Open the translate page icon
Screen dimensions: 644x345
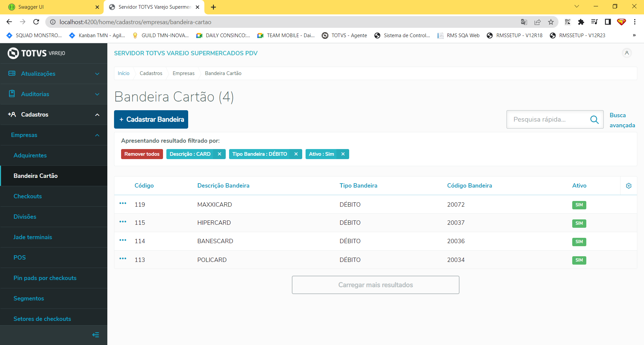pyautogui.click(x=524, y=22)
